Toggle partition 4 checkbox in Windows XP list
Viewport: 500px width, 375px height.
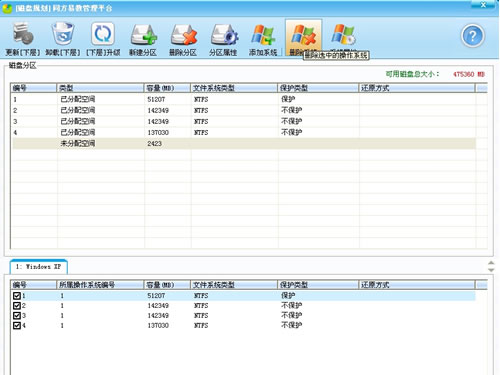17,325
